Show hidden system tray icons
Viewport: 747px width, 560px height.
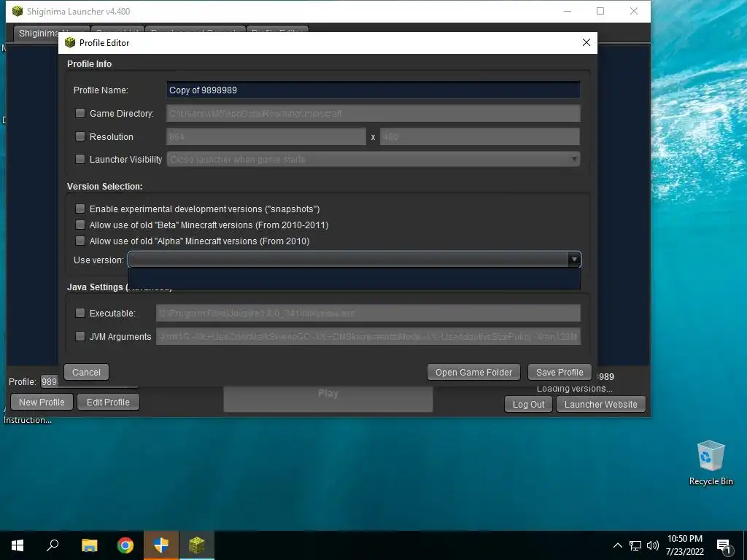pyautogui.click(x=617, y=545)
